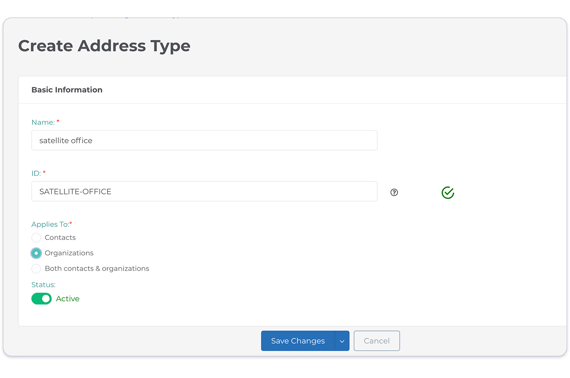This screenshot has height=378, width=570.
Task: Toggle the Active status switch
Action: 41,299
